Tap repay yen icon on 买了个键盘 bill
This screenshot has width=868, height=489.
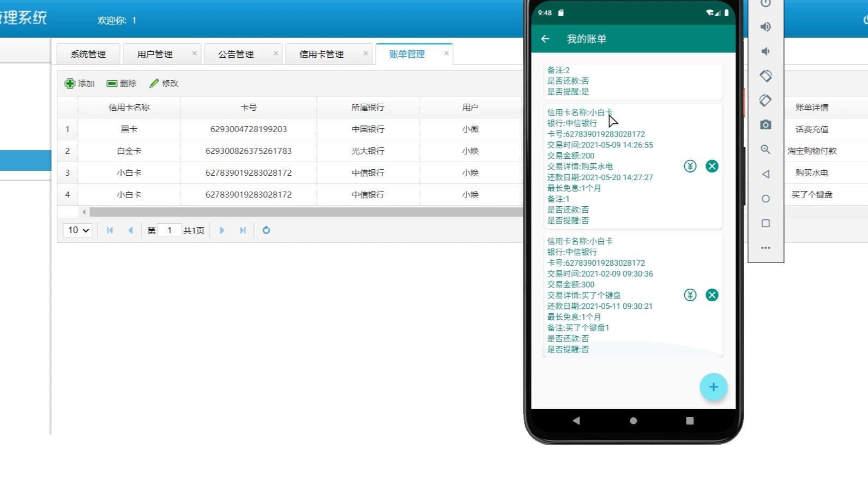tap(690, 295)
